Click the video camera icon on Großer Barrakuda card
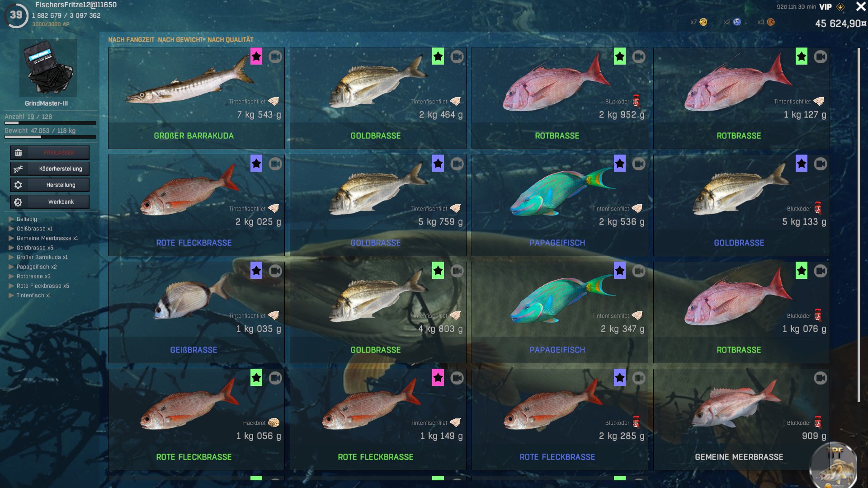The image size is (868, 488). (275, 57)
